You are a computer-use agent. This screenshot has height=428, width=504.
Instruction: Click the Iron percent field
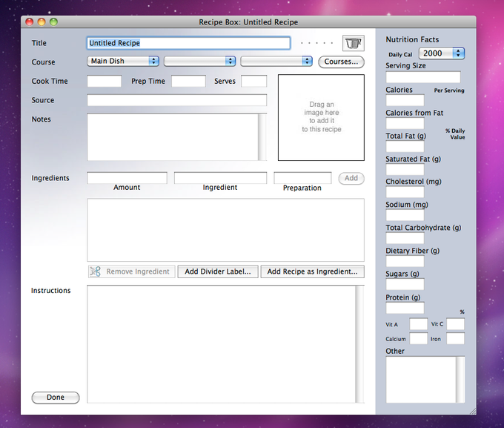[456, 338]
